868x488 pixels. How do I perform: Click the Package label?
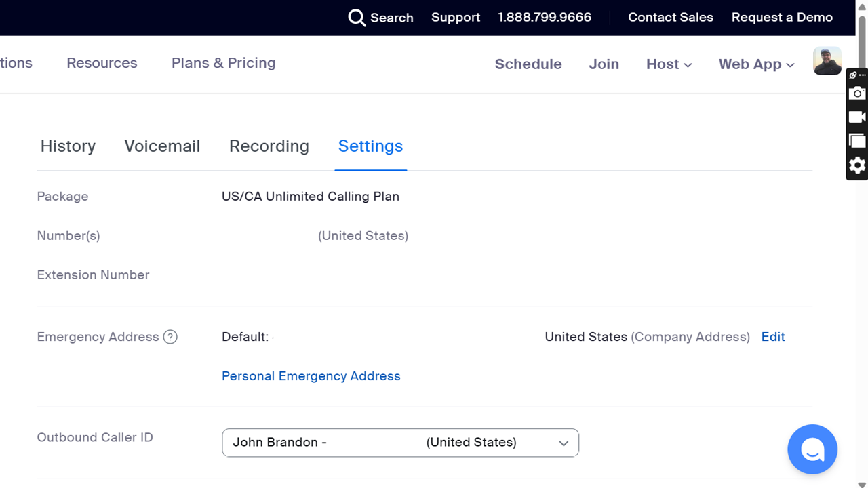tap(62, 197)
